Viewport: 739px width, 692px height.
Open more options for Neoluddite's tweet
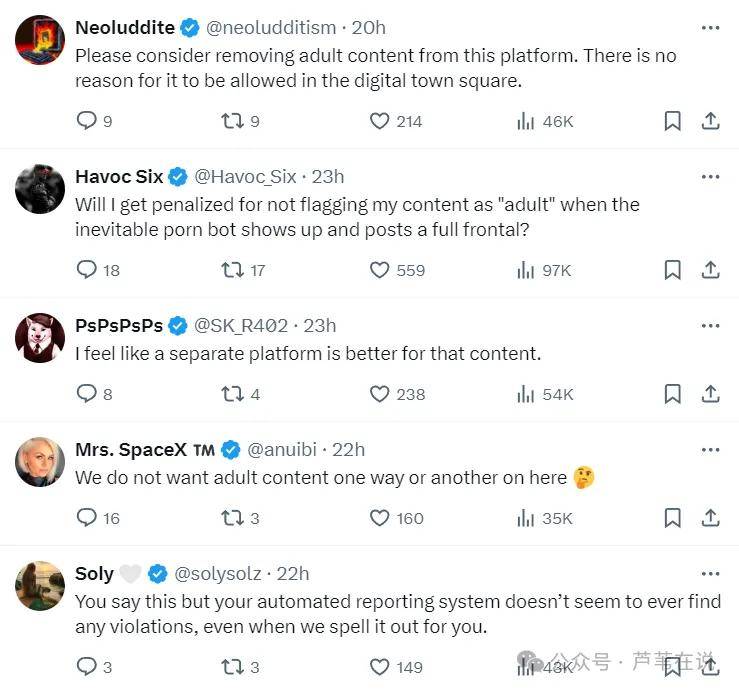[x=710, y=28]
